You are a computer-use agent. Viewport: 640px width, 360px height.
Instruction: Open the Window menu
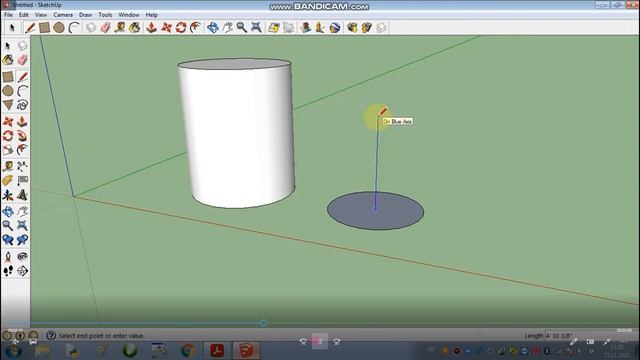[x=129, y=15]
